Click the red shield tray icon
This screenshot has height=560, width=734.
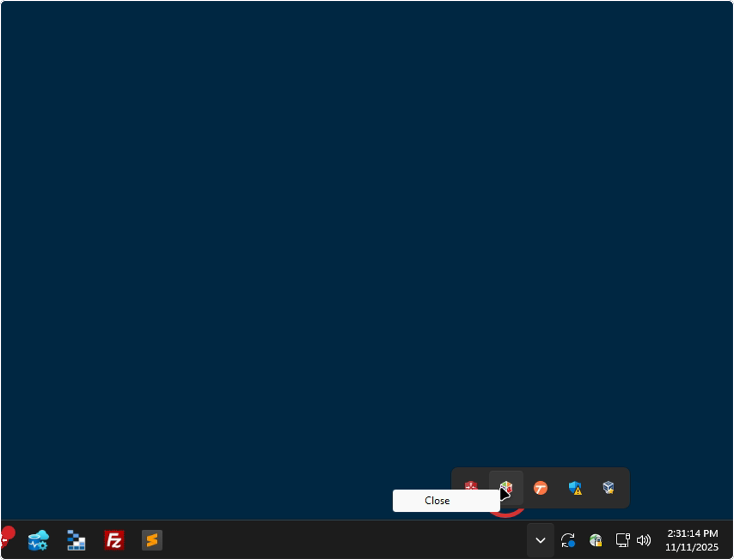[470, 487]
